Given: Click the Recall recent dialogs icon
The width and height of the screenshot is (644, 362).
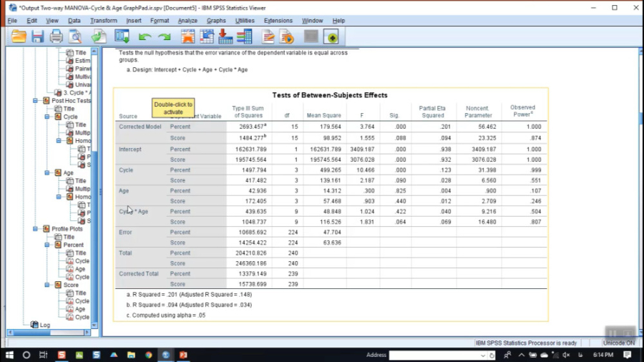Looking at the screenshot, I should (122, 36).
